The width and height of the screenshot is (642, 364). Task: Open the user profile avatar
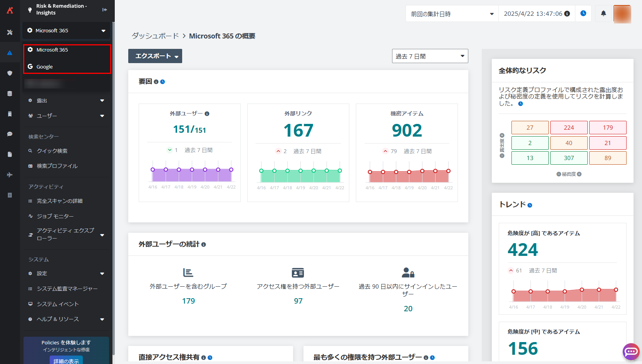[x=622, y=14]
